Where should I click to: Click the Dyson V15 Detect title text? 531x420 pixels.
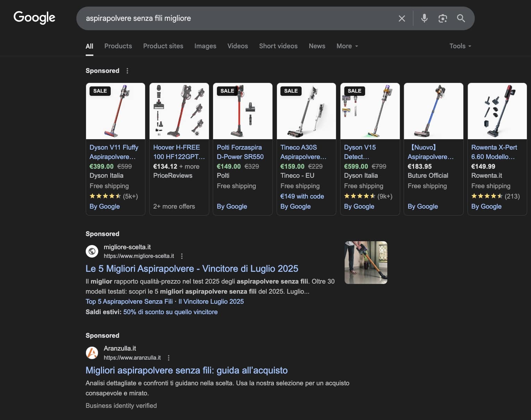[360, 152]
